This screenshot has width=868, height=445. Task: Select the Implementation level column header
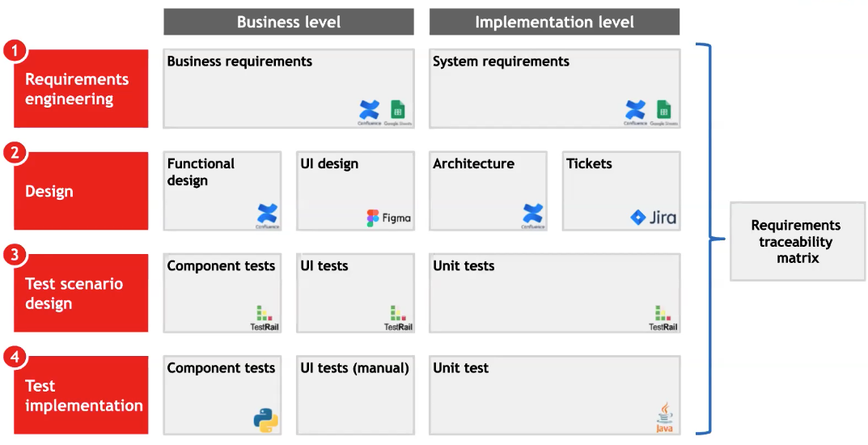tap(554, 22)
